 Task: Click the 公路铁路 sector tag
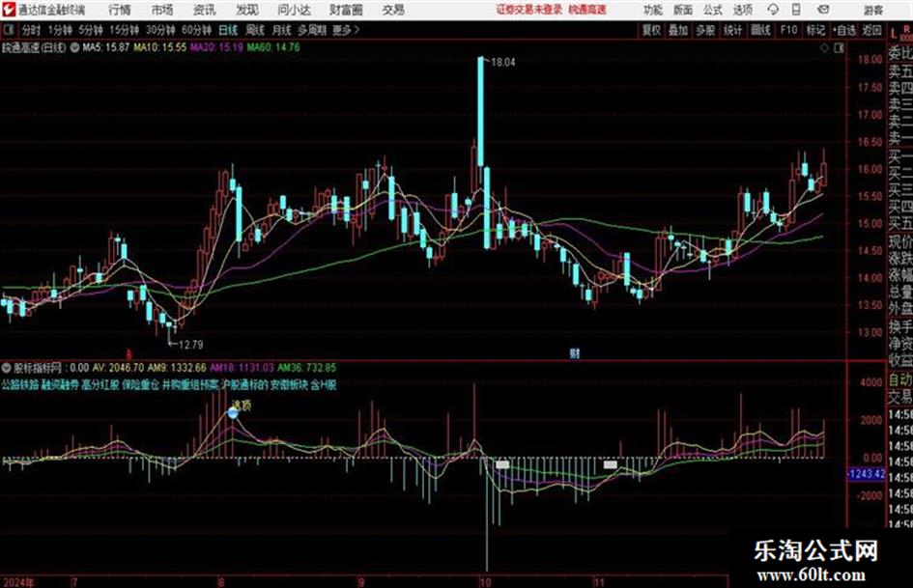[19, 384]
